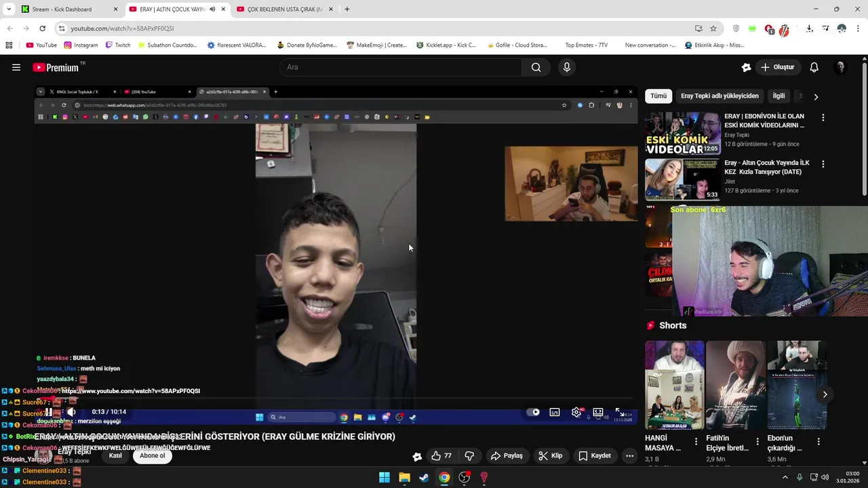Open player settings gear
The height and width of the screenshot is (488, 868).
click(576, 412)
